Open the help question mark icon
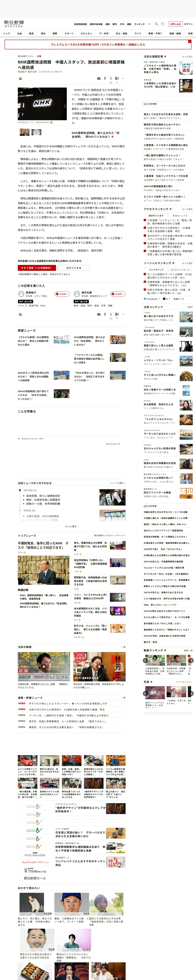 point(163,24)
